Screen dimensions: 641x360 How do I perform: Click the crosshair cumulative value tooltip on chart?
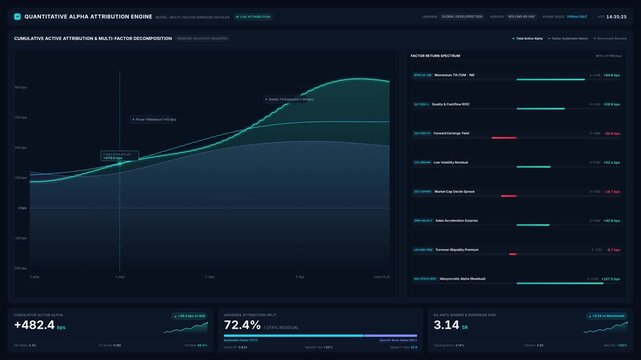pos(119,156)
